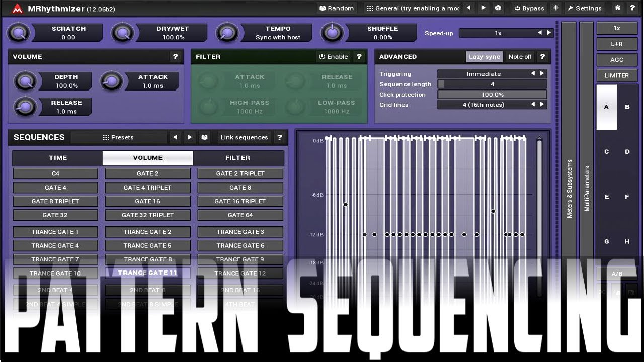This screenshot has width=644, height=362.
Task: Click the Dry/Wet knob
Action: 123,33
